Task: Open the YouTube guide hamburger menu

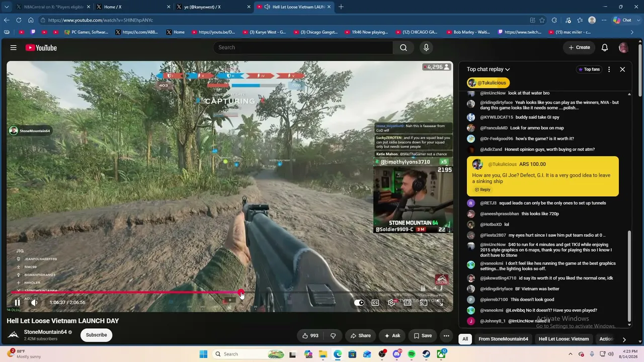Action: click(x=14, y=48)
